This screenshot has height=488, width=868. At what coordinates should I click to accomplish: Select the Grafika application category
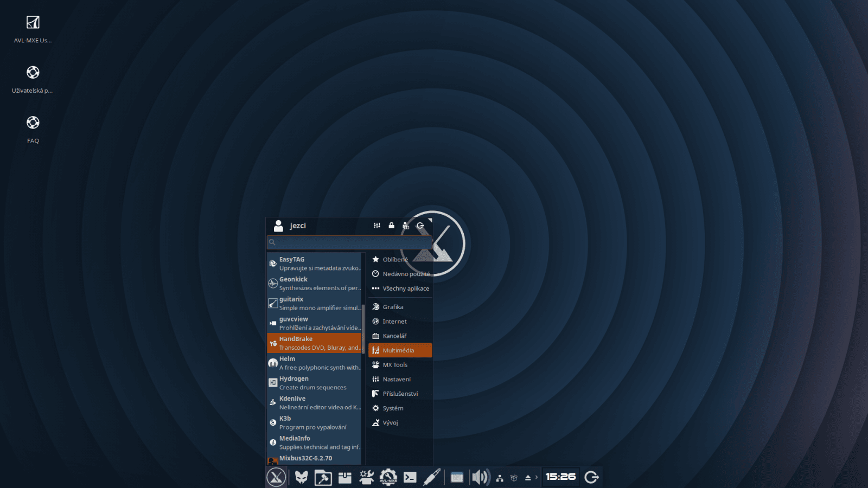tap(393, 306)
